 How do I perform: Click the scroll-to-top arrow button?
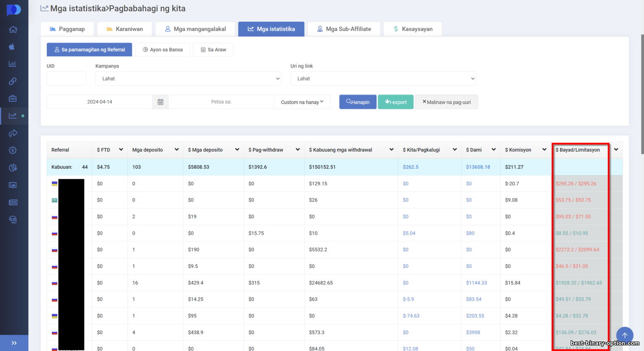[x=625, y=335]
